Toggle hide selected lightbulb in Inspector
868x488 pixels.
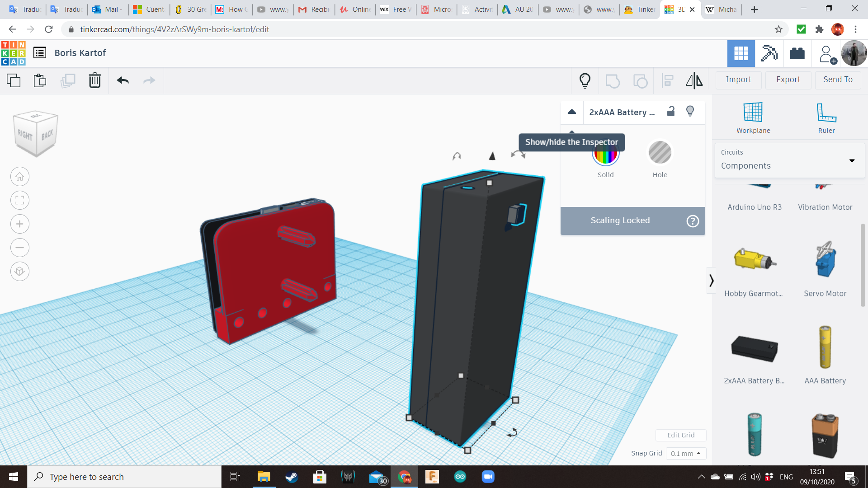(x=690, y=112)
